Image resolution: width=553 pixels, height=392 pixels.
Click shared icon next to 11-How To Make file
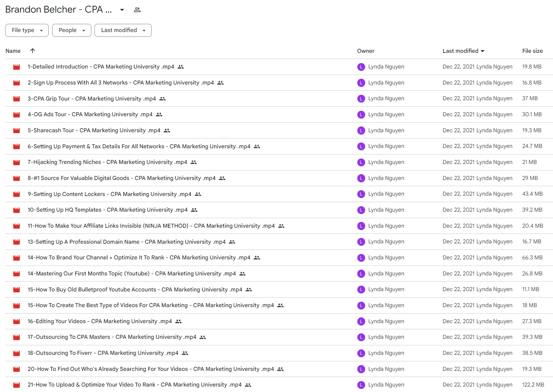[x=281, y=226]
